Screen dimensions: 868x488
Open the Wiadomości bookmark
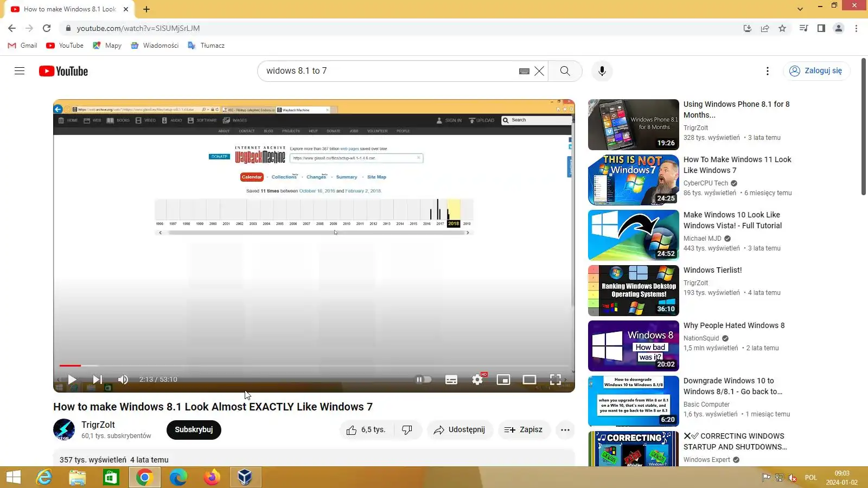[x=155, y=46]
